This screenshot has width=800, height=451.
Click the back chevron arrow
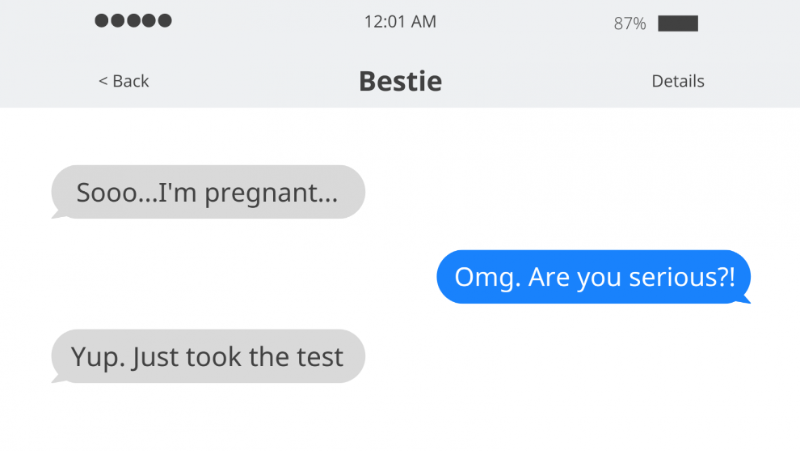pyautogui.click(x=102, y=81)
